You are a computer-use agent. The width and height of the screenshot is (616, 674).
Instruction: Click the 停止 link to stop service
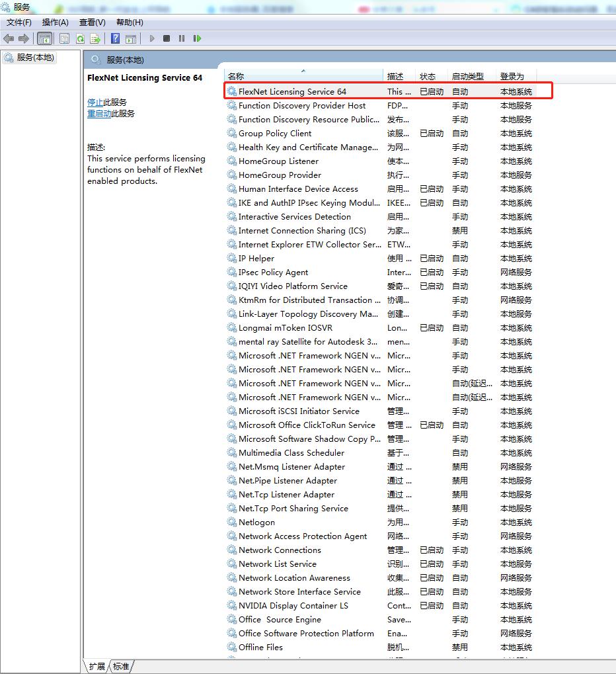pyautogui.click(x=95, y=102)
